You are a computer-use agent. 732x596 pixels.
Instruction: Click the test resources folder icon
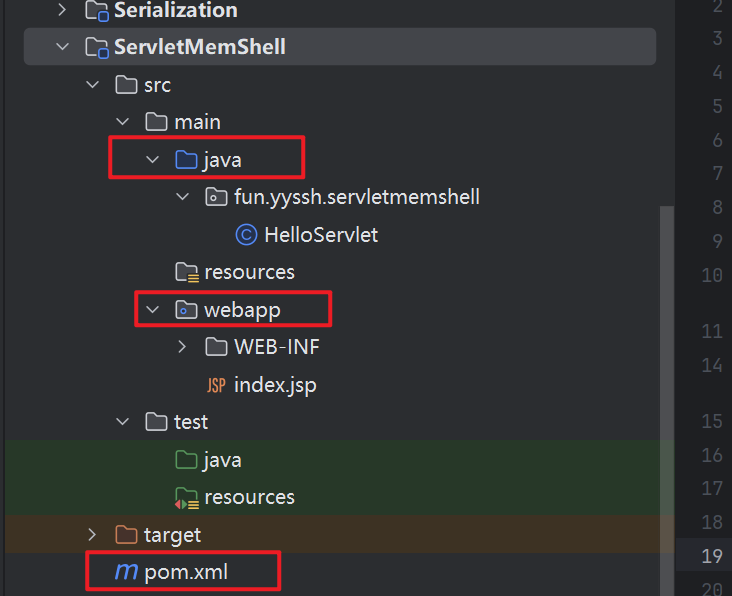click(x=187, y=498)
